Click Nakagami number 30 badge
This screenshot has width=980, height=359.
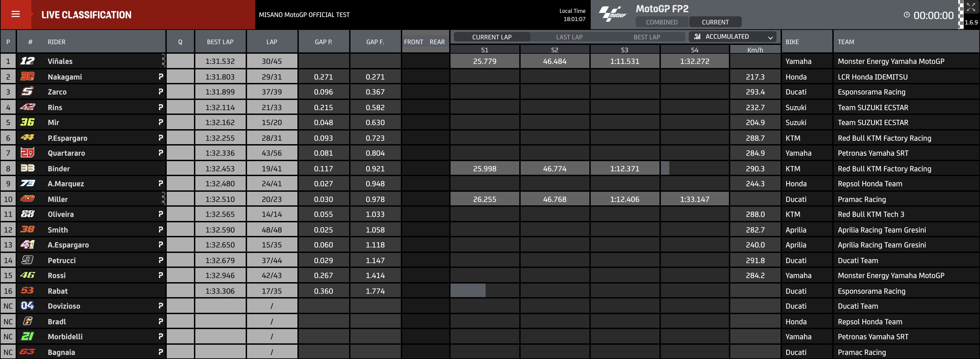pyautogui.click(x=27, y=76)
